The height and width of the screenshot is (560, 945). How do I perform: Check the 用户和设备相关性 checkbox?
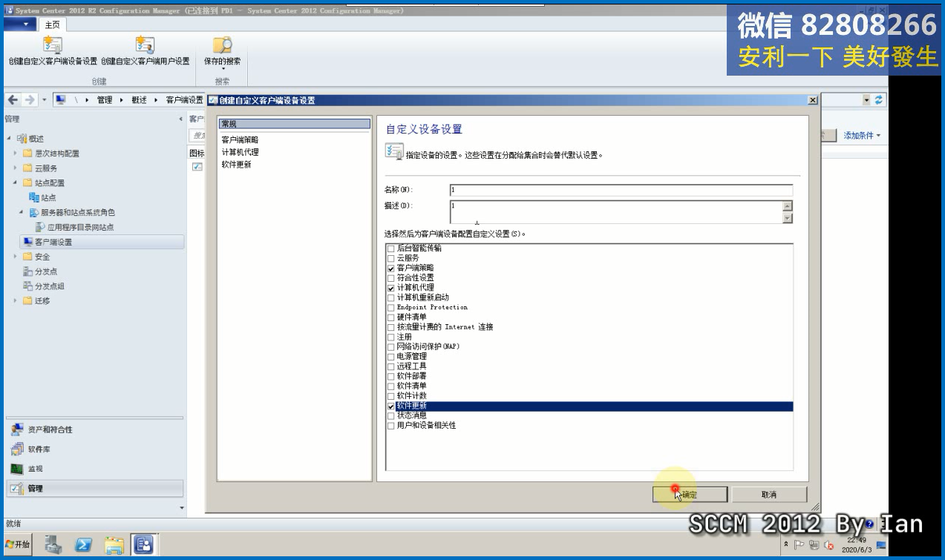[391, 426]
